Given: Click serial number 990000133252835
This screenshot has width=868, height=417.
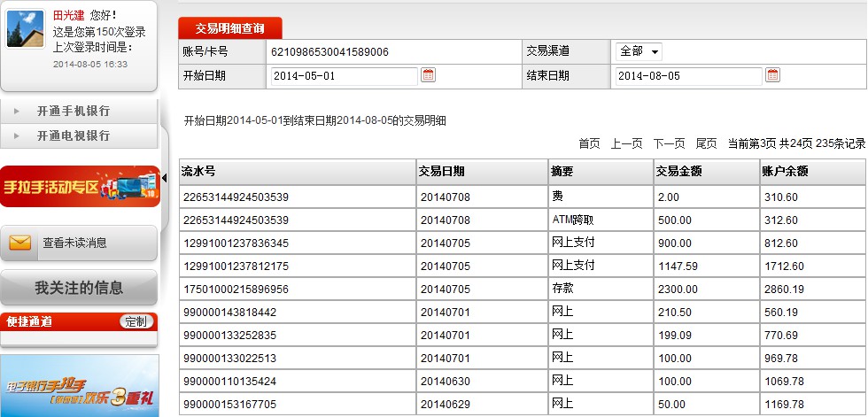Looking at the screenshot, I should [x=229, y=336].
